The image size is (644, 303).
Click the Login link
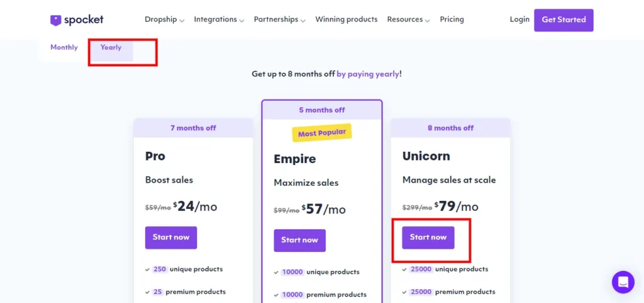tap(519, 20)
